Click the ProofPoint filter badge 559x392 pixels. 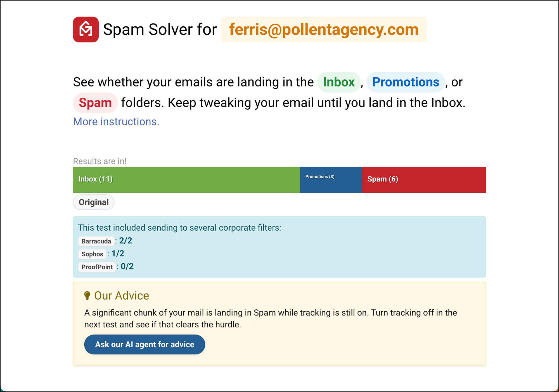click(x=97, y=267)
